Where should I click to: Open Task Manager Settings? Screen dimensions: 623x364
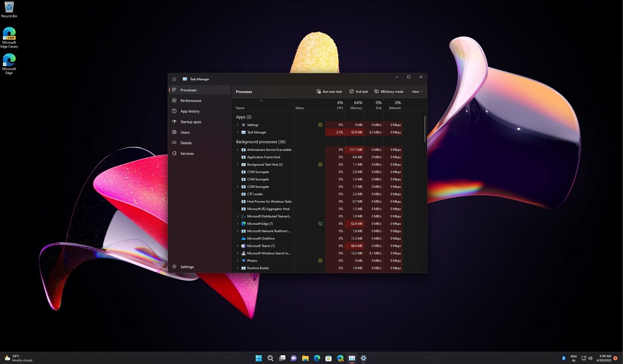click(187, 267)
